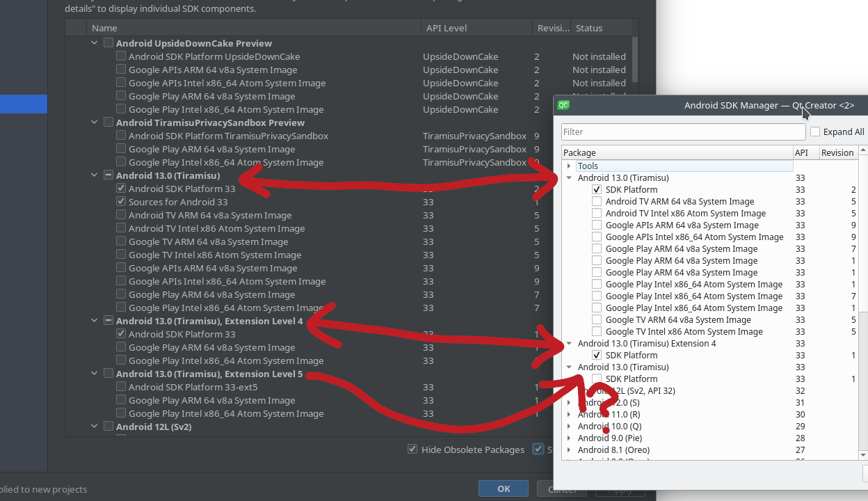
Task: Check Android SDK Platform UpsideDownCake
Action: pos(121,56)
